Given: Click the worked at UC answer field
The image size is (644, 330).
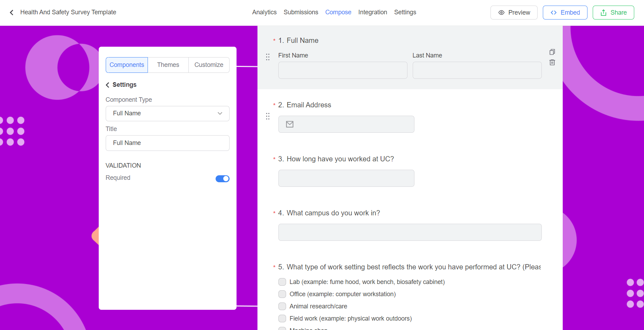Looking at the screenshot, I should pyautogui.click(x=346, y=178).
